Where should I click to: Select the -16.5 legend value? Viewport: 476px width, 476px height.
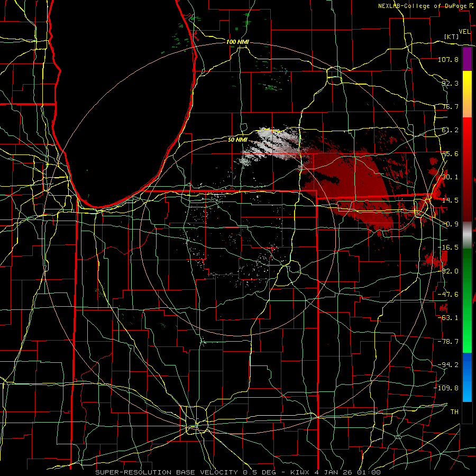448,248
